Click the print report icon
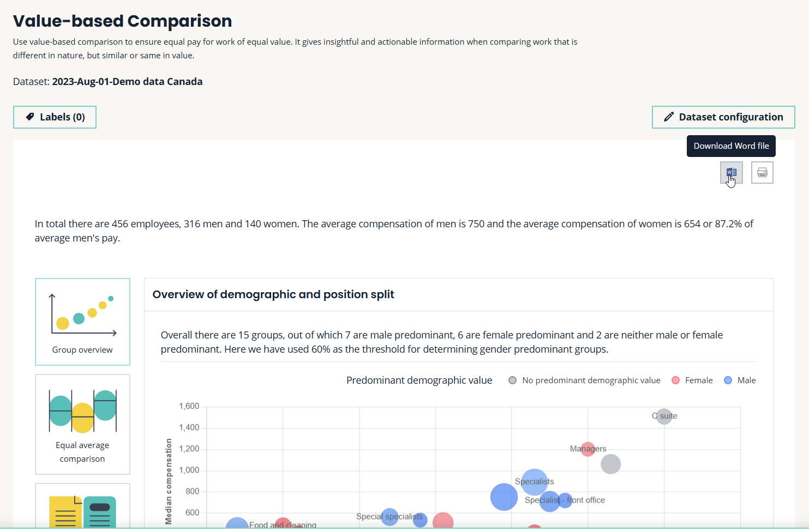Image resolution: width=809 pixels, height=532 pixels. pos(762,173)
